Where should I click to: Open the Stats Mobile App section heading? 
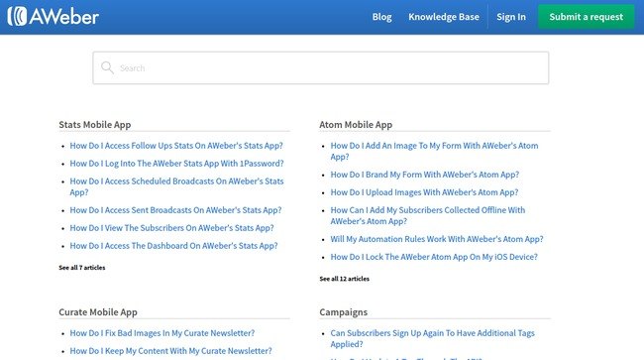tap(95, 125)
